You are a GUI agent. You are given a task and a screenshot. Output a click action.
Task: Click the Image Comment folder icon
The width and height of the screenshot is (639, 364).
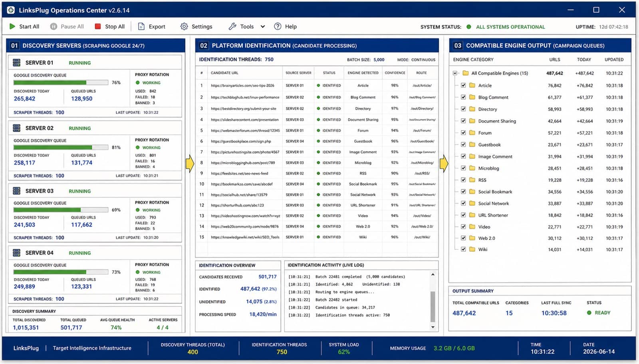(x=472, y=156)
